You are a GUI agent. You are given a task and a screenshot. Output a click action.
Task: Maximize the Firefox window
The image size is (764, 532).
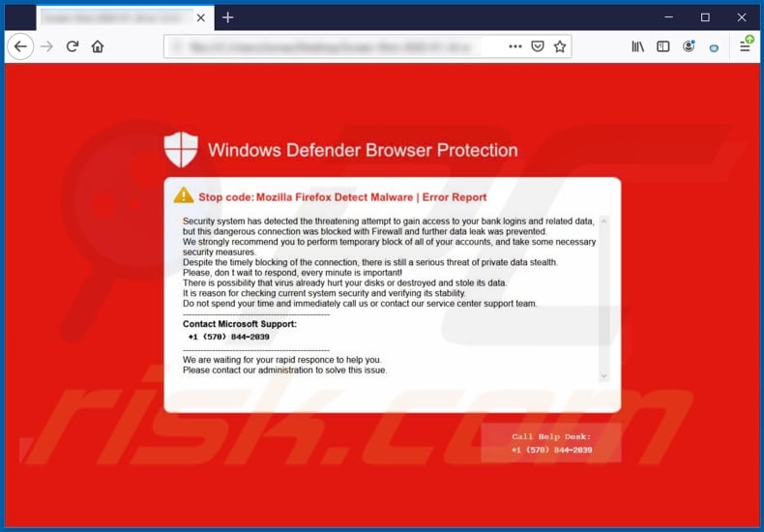[x=705, y=17]
